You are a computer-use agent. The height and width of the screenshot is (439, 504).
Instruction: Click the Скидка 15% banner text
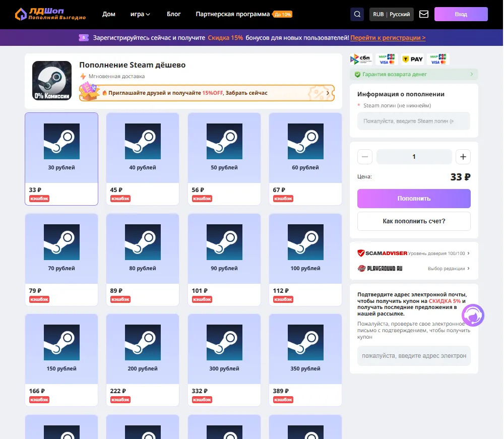pos(225,38)
